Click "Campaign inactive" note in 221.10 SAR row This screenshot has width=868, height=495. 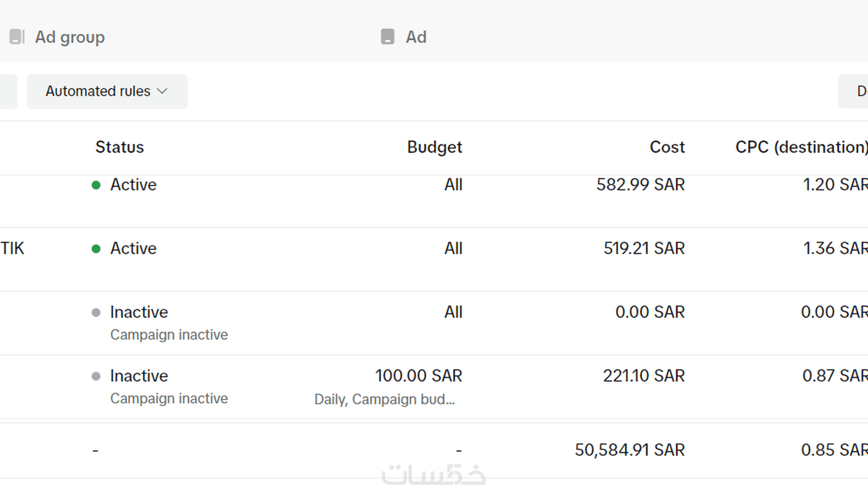[x=169, y=399]
